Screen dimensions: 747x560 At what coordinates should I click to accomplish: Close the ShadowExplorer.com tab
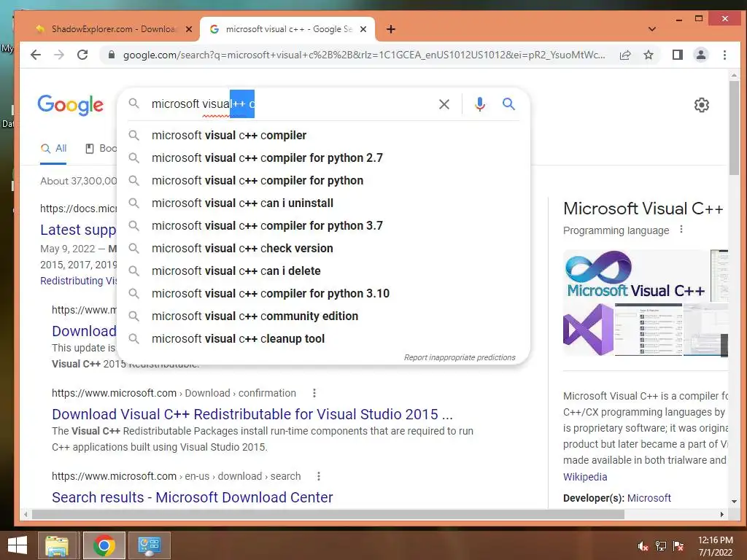click(x=189, y=29)
